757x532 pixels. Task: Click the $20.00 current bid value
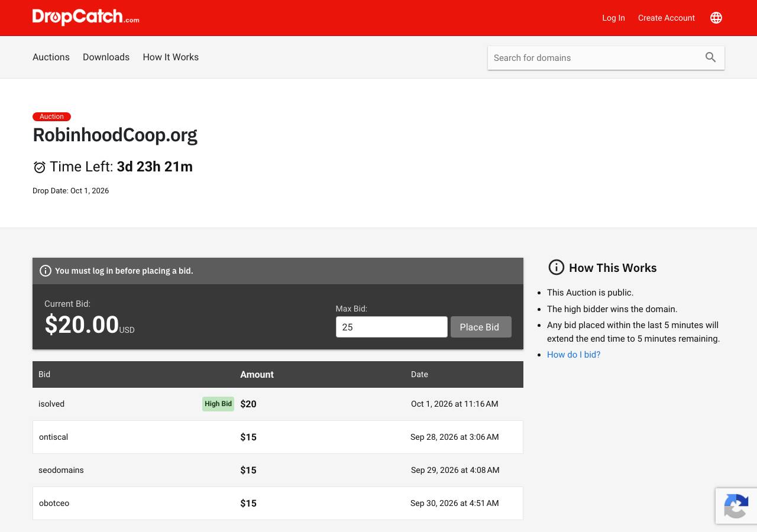[x=82, y=325]
